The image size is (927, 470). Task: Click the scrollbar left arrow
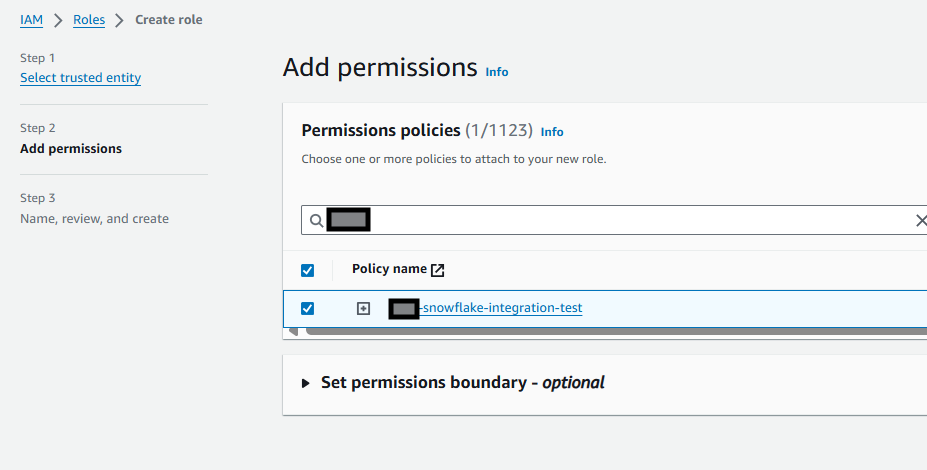[293, 332]
